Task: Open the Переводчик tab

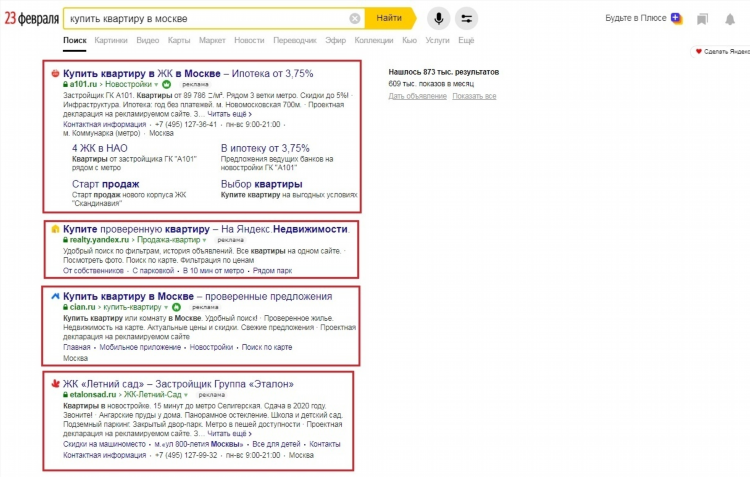Action: [295, 40]
